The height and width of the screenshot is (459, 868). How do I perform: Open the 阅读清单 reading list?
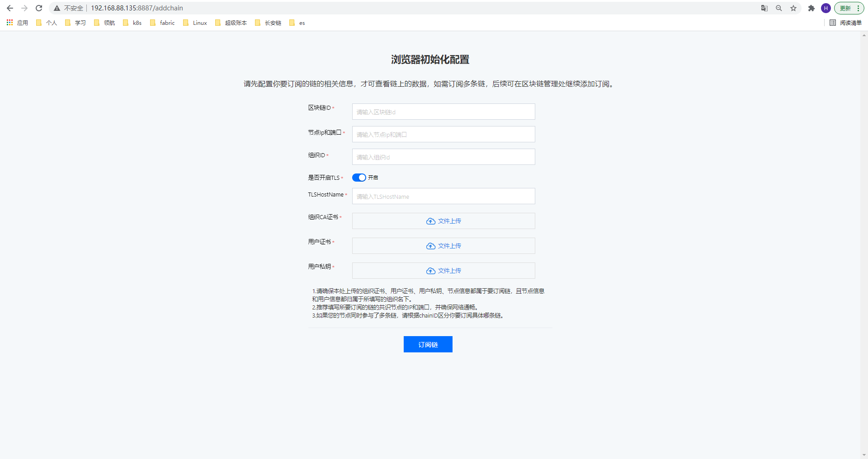[x=846, y=23]
